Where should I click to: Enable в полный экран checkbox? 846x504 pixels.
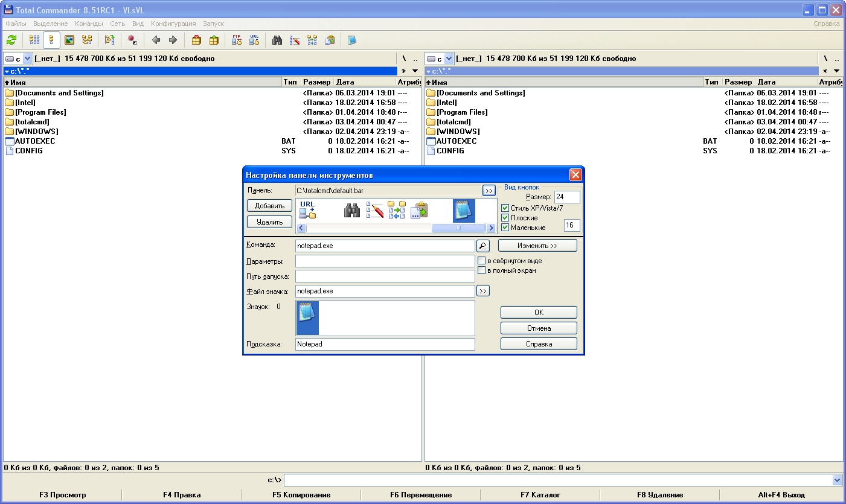(481, 270)
